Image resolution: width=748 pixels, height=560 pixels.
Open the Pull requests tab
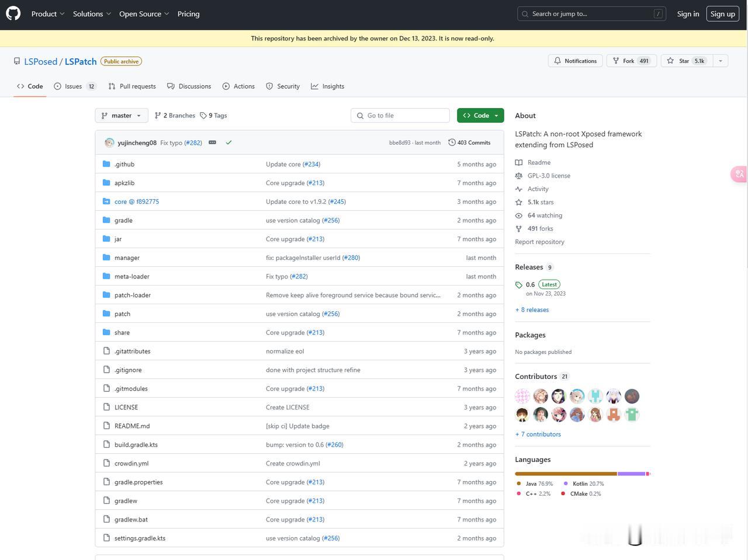132,86
